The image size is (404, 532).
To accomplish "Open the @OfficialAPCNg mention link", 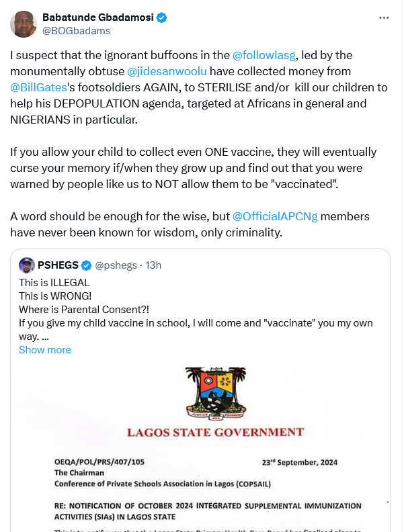I will [x=275, y=216].
